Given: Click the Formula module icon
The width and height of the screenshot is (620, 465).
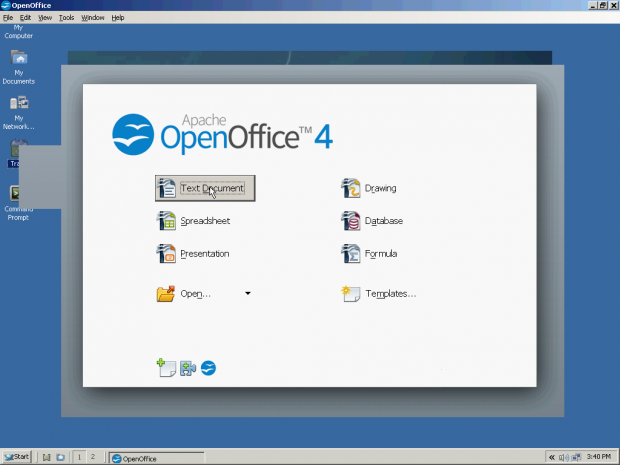Looking at the screenshot, I should 351,253.
